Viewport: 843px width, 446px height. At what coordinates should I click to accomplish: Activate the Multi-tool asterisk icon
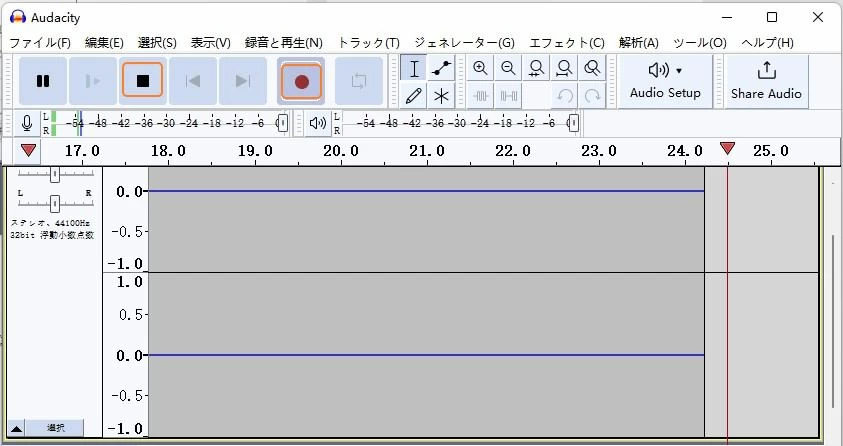pyautogui.click(x=441, y=96)
